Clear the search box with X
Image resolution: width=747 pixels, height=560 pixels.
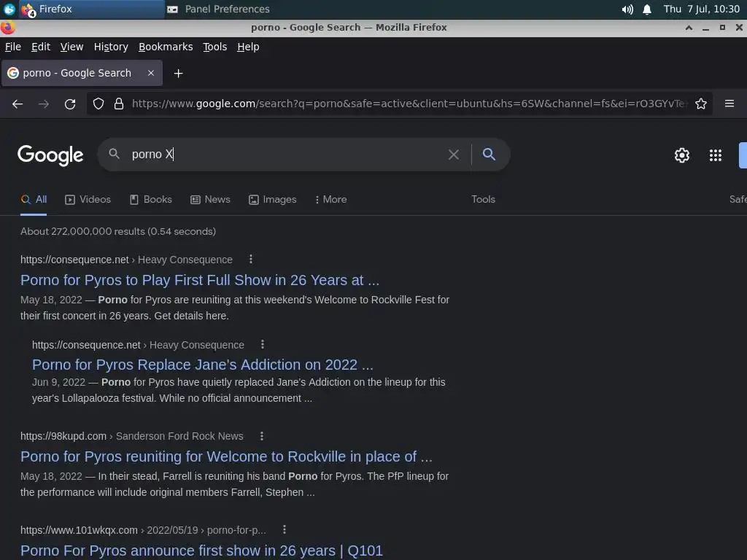coord(454,155)
